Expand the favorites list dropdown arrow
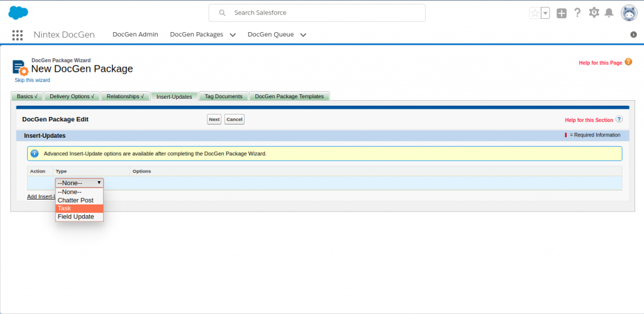Screen dimensions: 644x314 [545, 13]
